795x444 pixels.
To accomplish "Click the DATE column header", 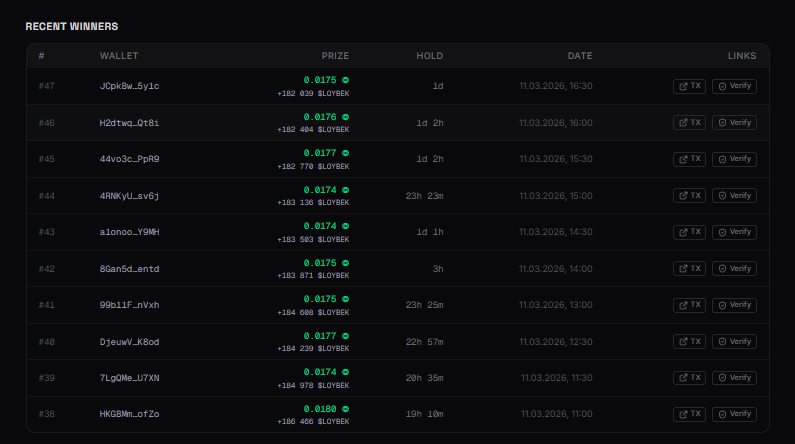I will [580, 56].
